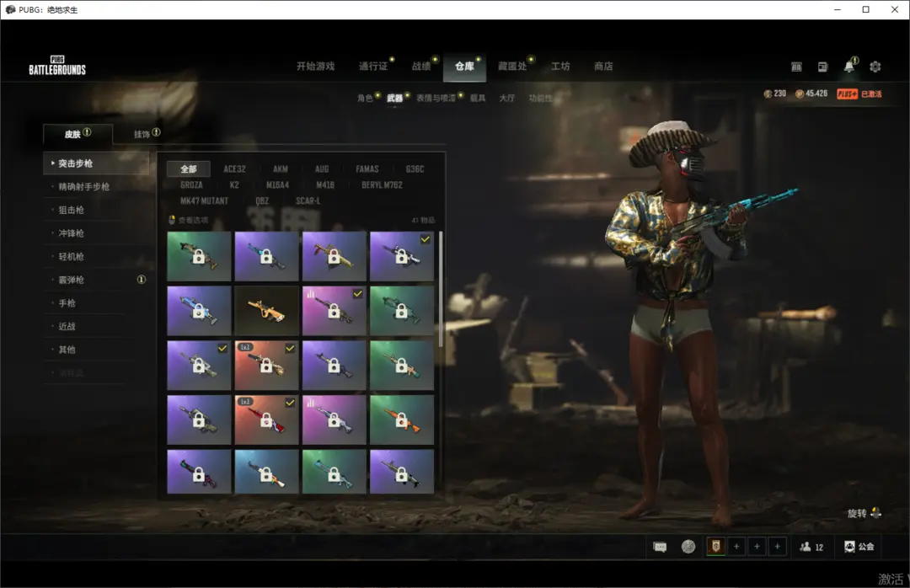Click the mouse icon beside 查看选项
This screenshot has height=588, width=910.
pos(172,220)
